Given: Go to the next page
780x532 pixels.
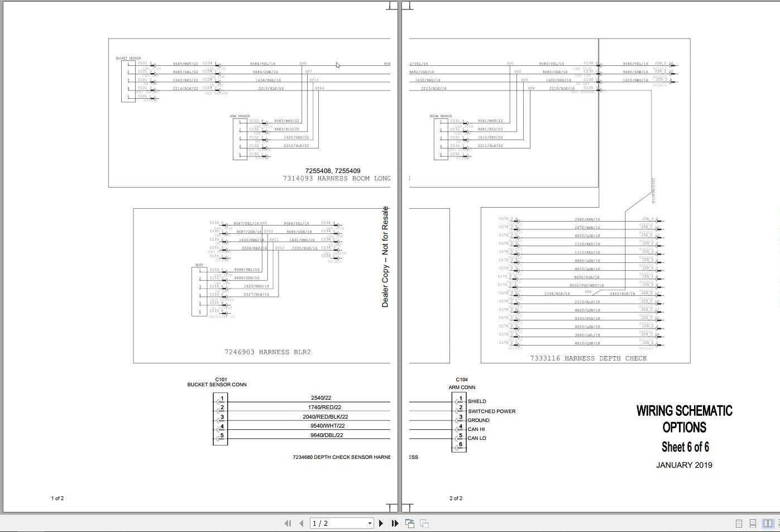Looking at the screenshot, I should [381, 523].
